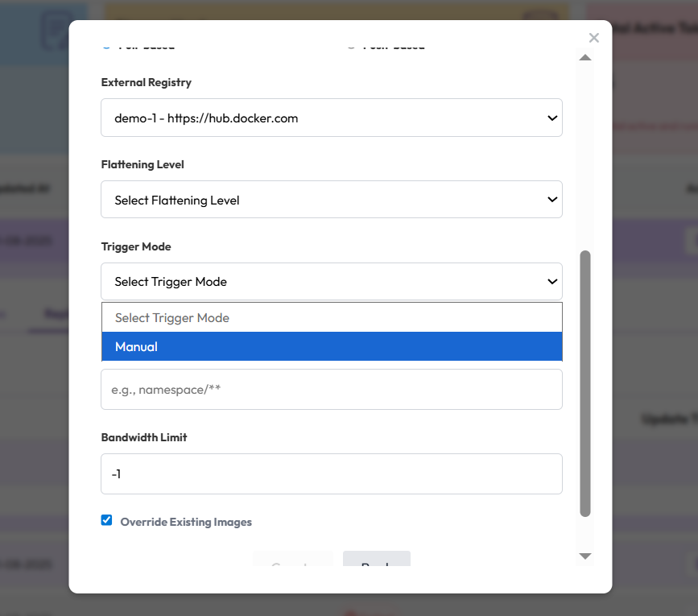Click the partially visible Back button
Image resolution: width=698 pixels, height=616 pixels.
click(377, 559)
